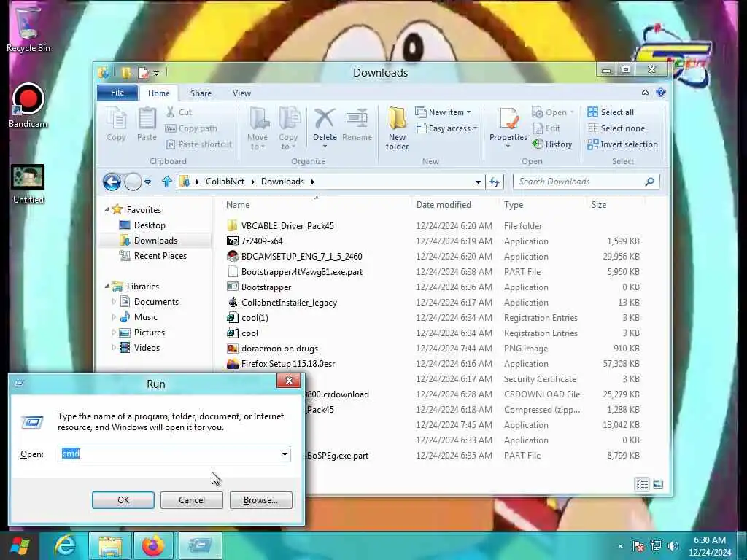The width and height of the screenshot is (747, 560).
Task: Click History in the Open group
Action: point(552,144)
